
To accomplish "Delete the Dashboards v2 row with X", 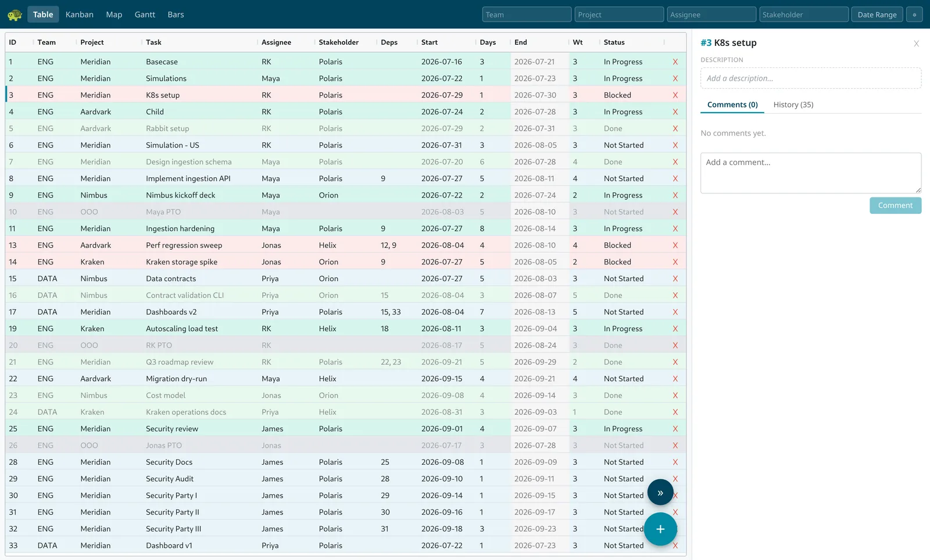I will tap(675, 313).
